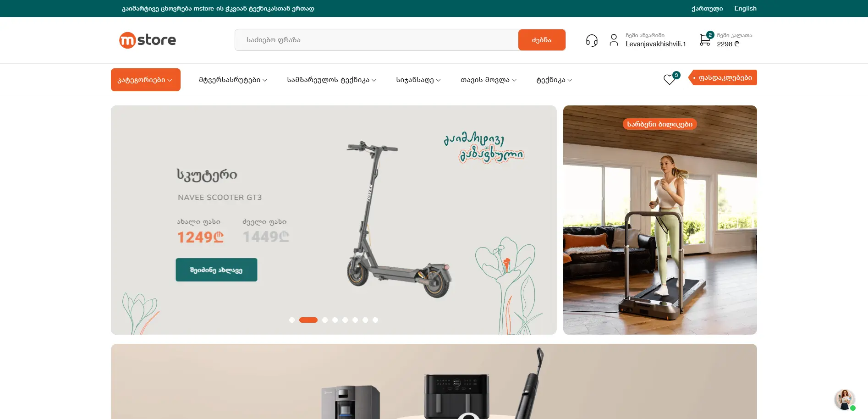This screenshot has width=868, height=419.
Task: Click the ძებნა search button
Action: click(x=542, y=40)
